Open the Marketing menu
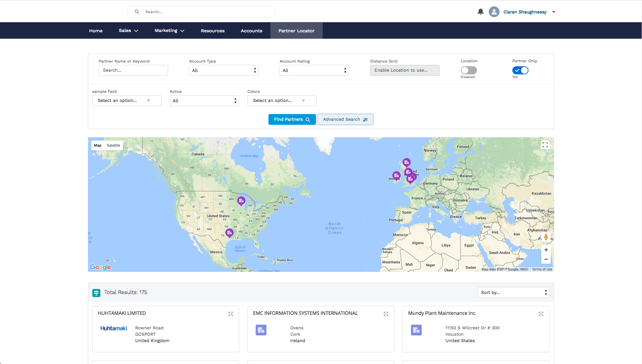 [169, 31]
